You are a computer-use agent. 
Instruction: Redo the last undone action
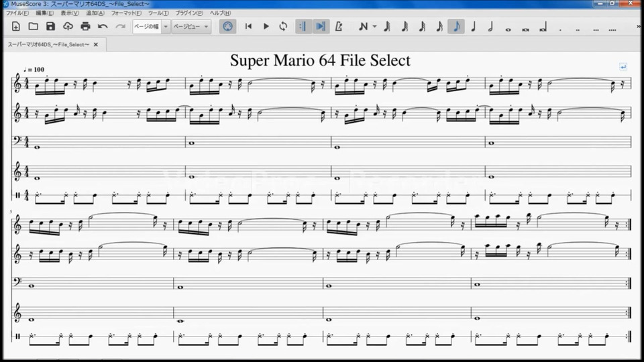coord(120,27)
